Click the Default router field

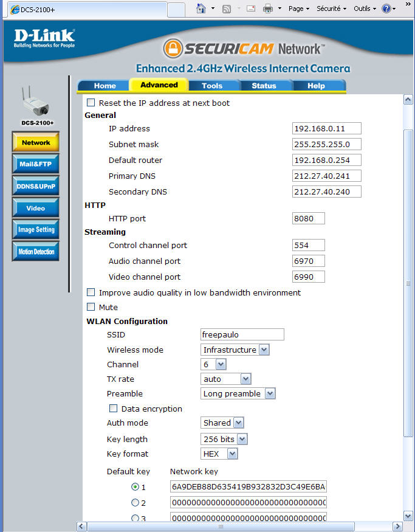pos(326,160)
